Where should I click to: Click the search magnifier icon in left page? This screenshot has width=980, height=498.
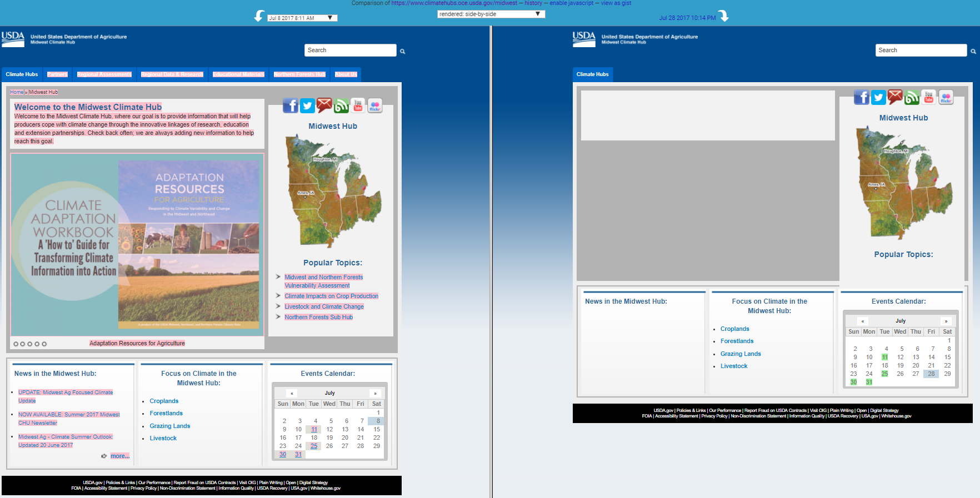403,51
